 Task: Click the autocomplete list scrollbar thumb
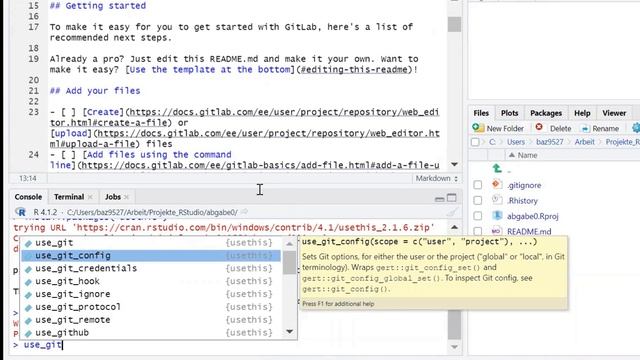coord(289,262)
